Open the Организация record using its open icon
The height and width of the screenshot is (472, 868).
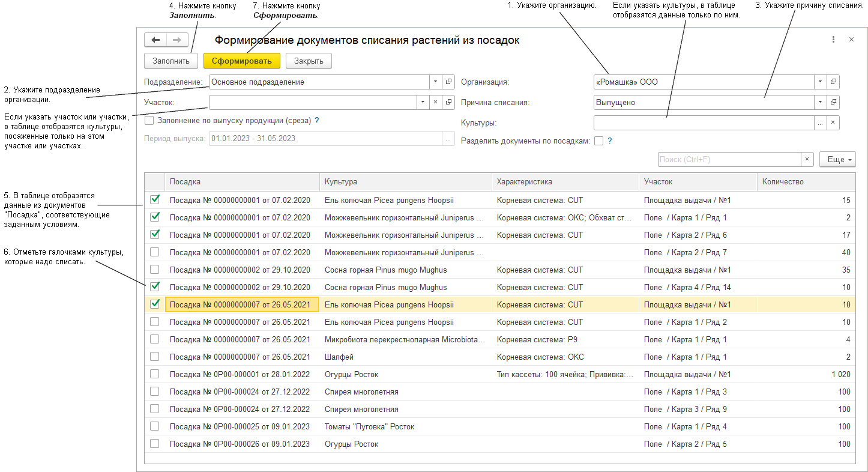coord(833,82)
